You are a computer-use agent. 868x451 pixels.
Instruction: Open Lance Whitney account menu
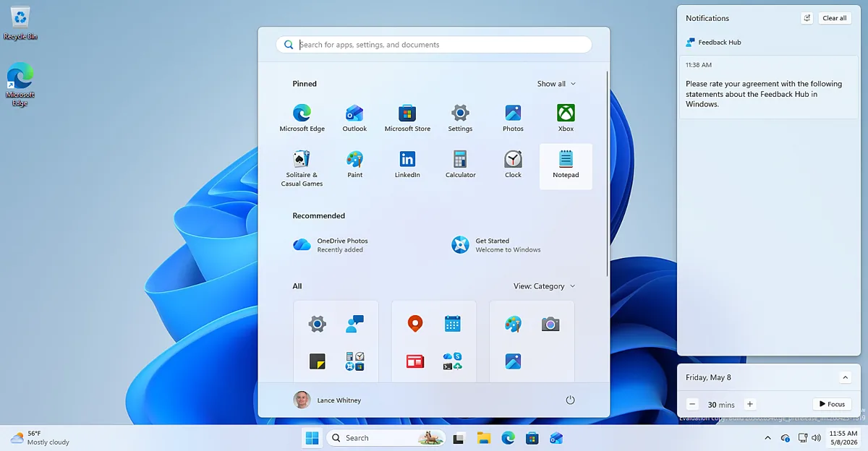point(327,400)
